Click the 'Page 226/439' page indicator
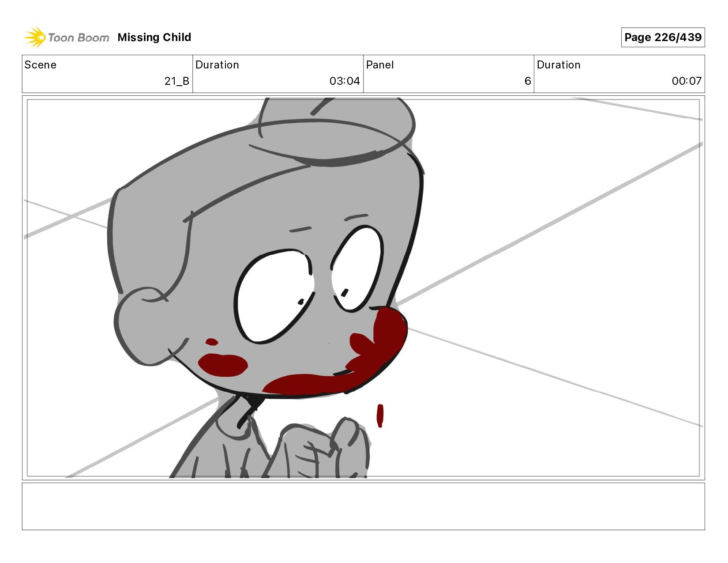 pos(663,37)
